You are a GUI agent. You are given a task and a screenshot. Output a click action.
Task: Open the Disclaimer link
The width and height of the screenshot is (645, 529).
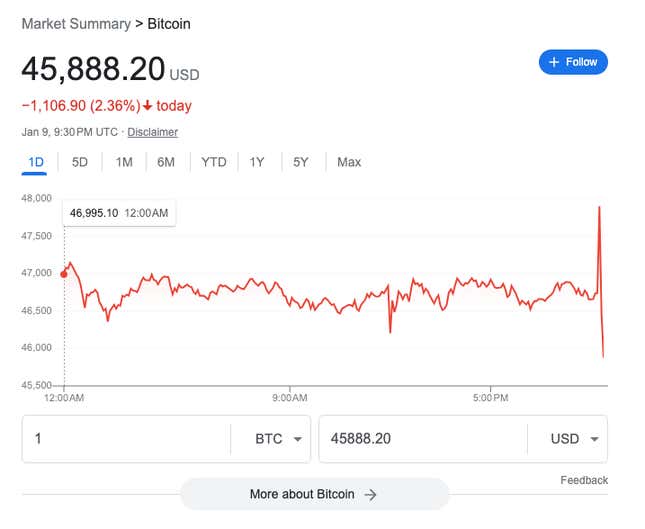pos(153,132)
